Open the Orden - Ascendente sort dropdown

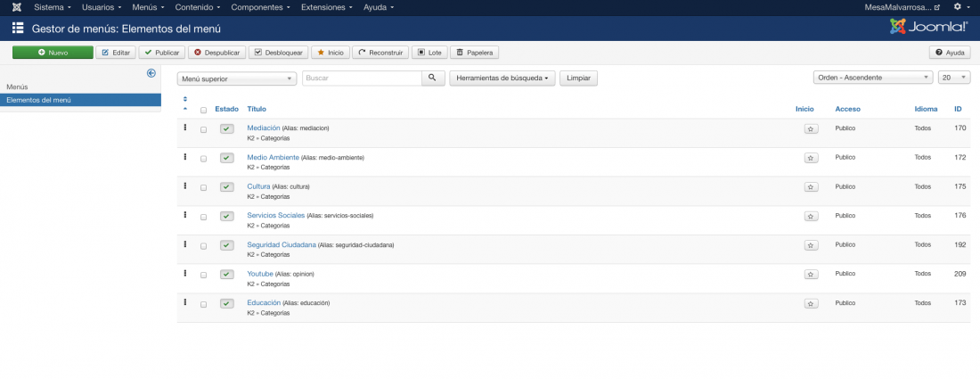tap(873, 78)
